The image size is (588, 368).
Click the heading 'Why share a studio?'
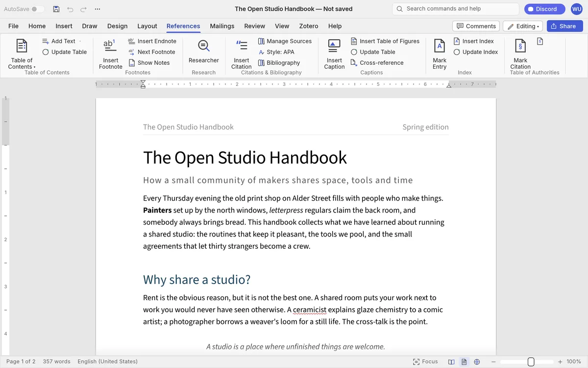(x=196, y=280)
